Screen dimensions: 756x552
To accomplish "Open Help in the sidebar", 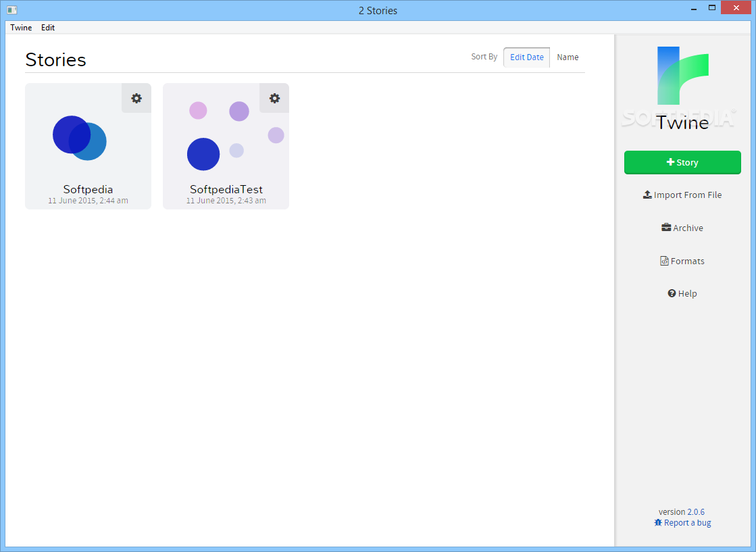I will pyautogui.click(x=682, y=294).
